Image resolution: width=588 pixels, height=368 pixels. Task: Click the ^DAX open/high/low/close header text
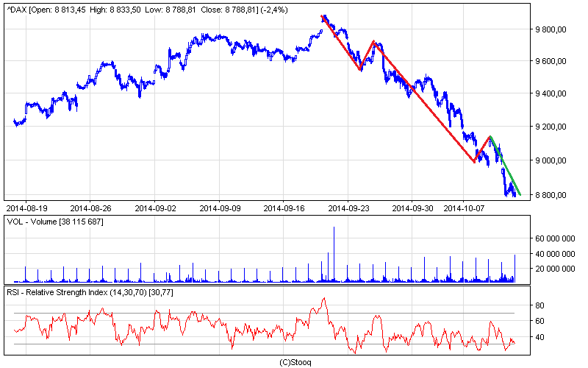click(148, 10)
